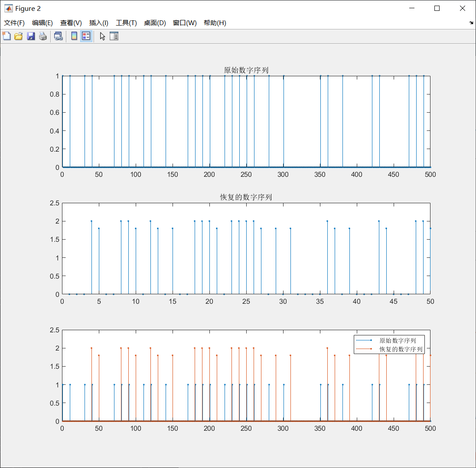Viewport: 476px width, 468px height.
Task: Open the 工具(T) menu
Action: (126, 23)
